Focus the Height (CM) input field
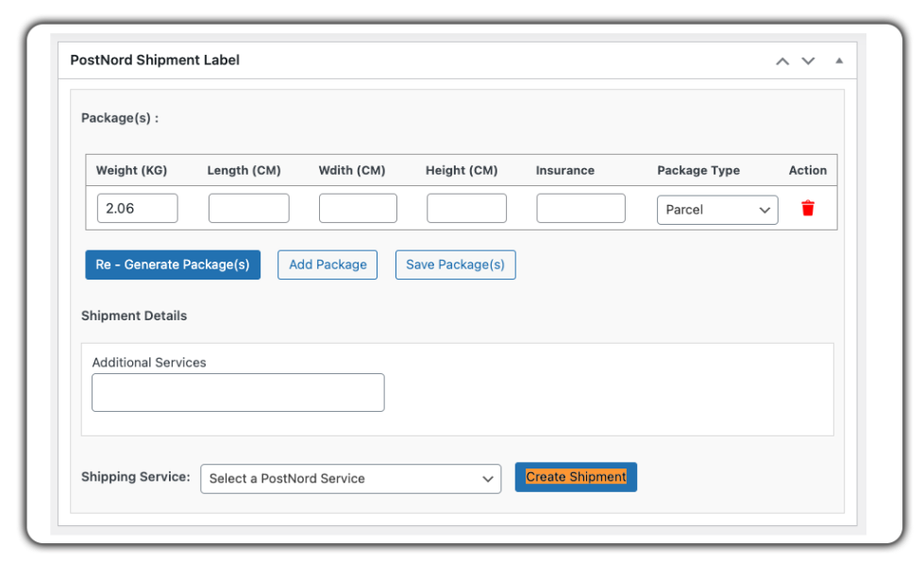924x563 pixels. (466, 208)
